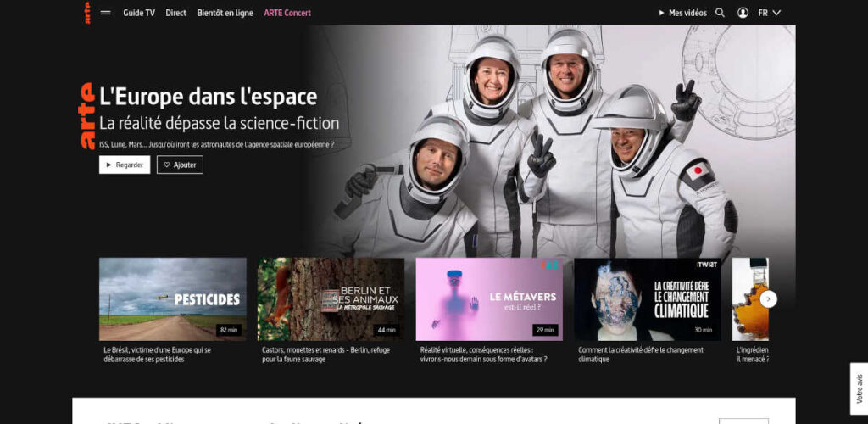This screenshot has height=424, width=868.
Task: Open Le Métavers video thumbnail
Action: tap(489, 298)
